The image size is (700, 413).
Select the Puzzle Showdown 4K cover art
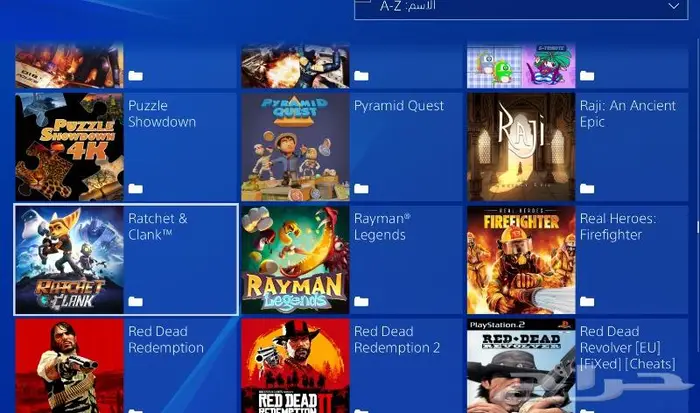pyautogui.click(x=69, y=147)
